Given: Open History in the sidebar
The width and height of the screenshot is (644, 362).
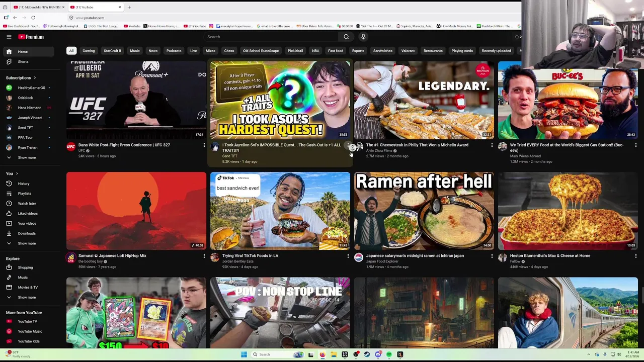Looking at the screenshot, I should [28, 184].
